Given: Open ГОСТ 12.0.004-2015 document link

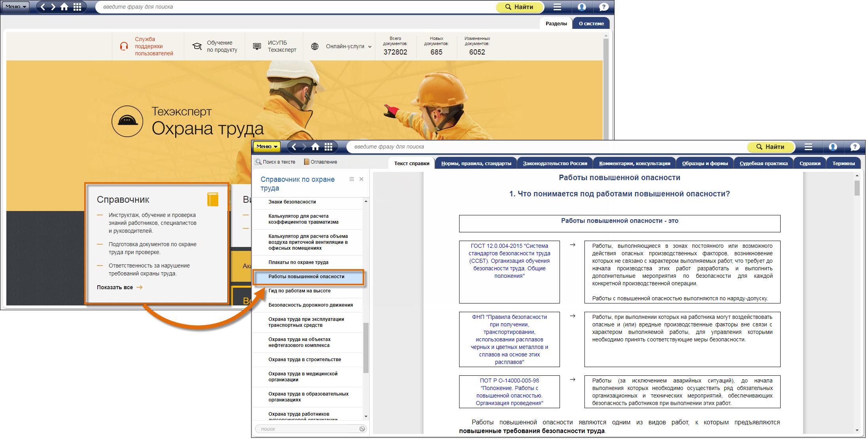Looking at the screenshot, I should (x=509, y=261).
